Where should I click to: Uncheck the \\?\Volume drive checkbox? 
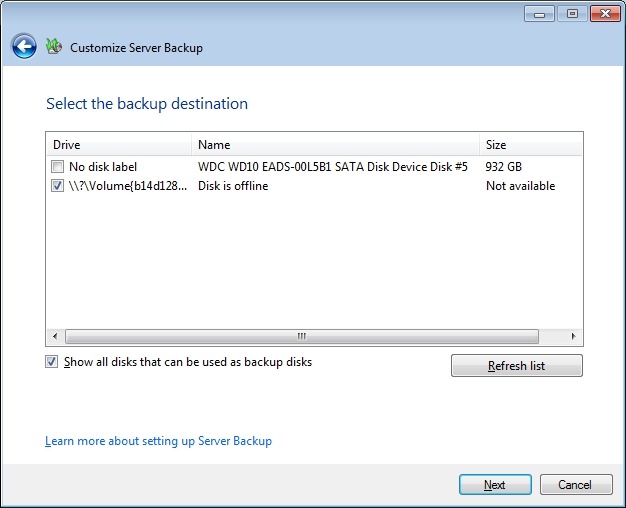(x=59, y=186)
